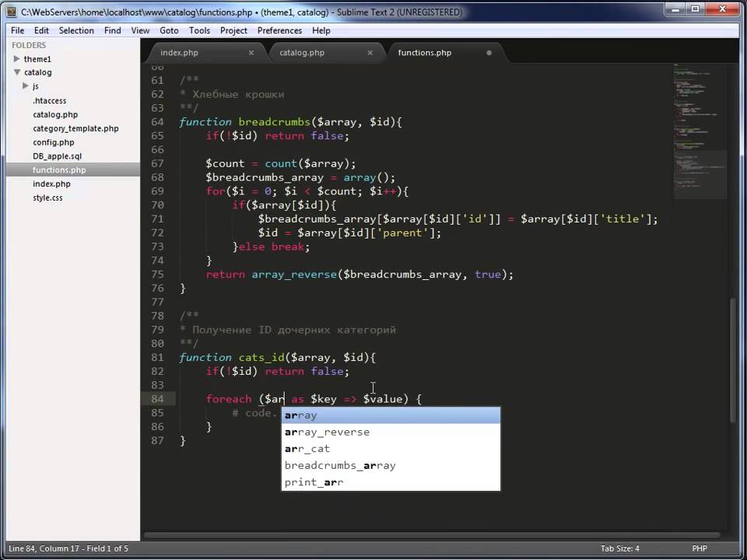Open the View menu
Screen dimensions: 747x560
140,30
